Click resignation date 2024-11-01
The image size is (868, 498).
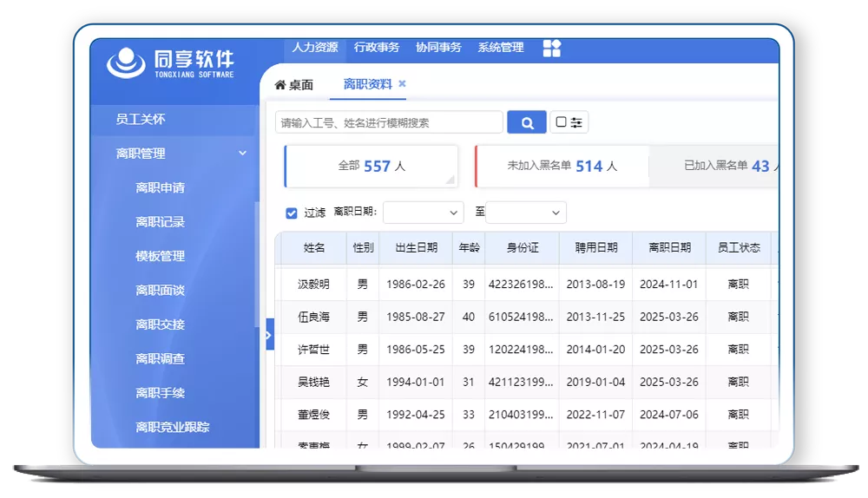point(668,285)
